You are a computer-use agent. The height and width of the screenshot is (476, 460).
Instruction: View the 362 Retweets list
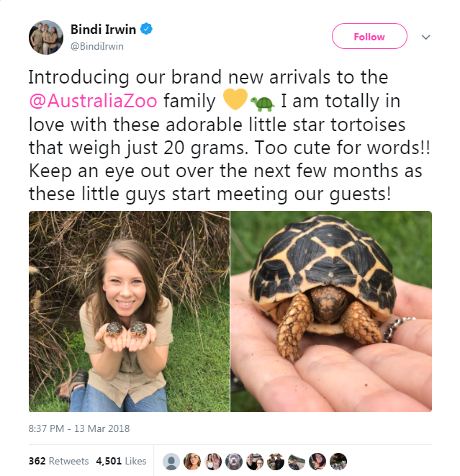tap(58, 461)
